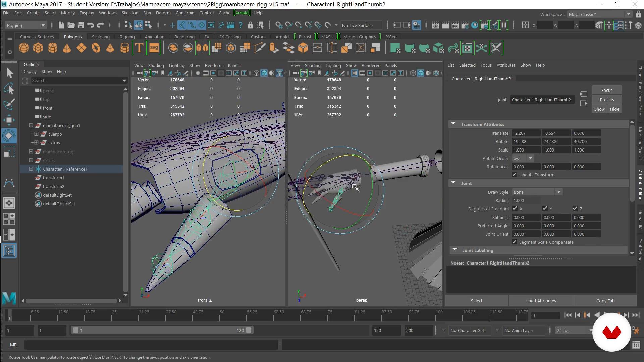
Task: Click the Open Scene folder icon
Action: (71, 25)
